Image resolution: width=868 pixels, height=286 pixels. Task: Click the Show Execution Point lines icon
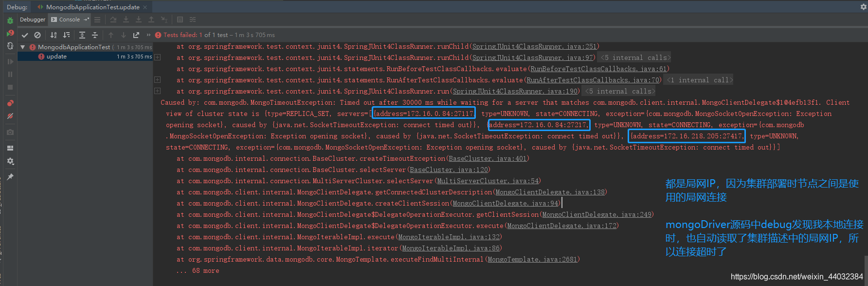point(97,19)
